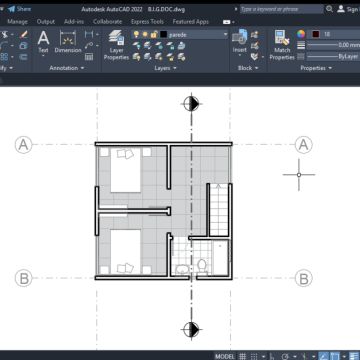Insert a Table from Annotation panel

click(89, 57)
